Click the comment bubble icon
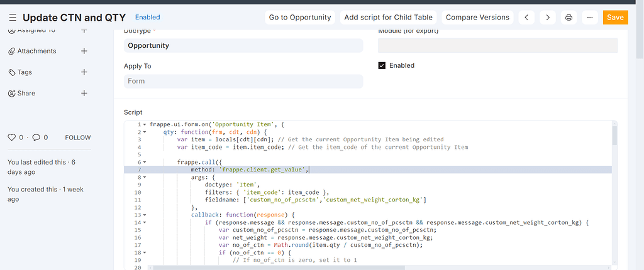644x270 pixels. [36, 138]
